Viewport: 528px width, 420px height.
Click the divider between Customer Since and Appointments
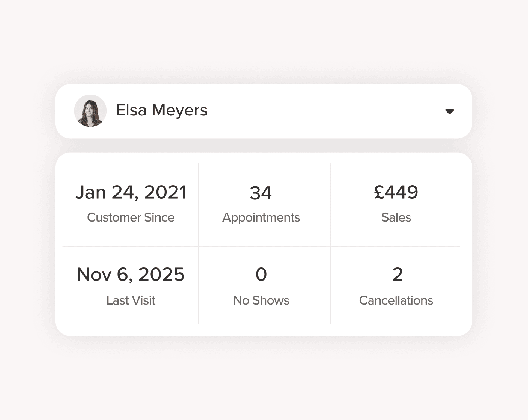click(198, 204)
